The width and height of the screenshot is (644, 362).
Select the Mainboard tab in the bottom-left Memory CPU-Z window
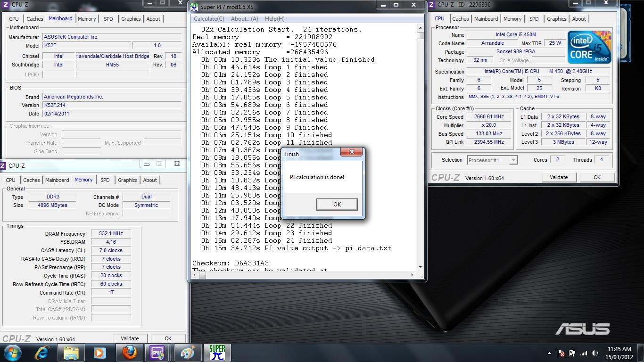57,180
